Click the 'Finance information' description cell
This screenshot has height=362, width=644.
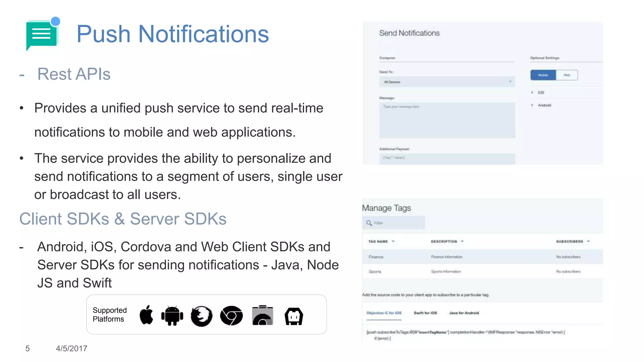(x=447, y=257)
